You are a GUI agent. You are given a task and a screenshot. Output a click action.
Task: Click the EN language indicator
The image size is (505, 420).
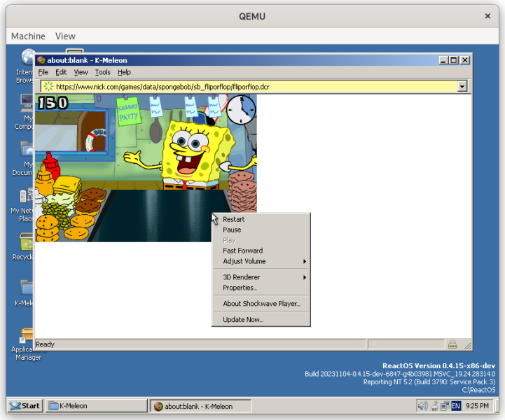tap(456, 406)
